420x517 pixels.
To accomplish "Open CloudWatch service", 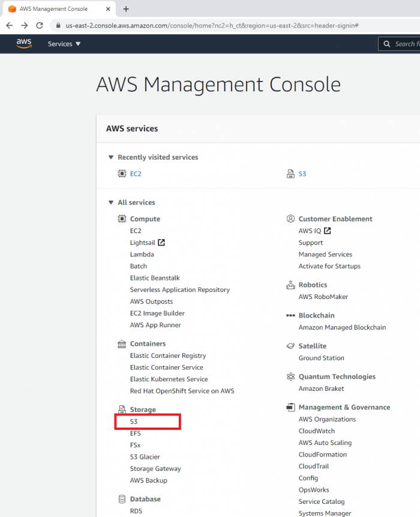I will click(317, 431).
